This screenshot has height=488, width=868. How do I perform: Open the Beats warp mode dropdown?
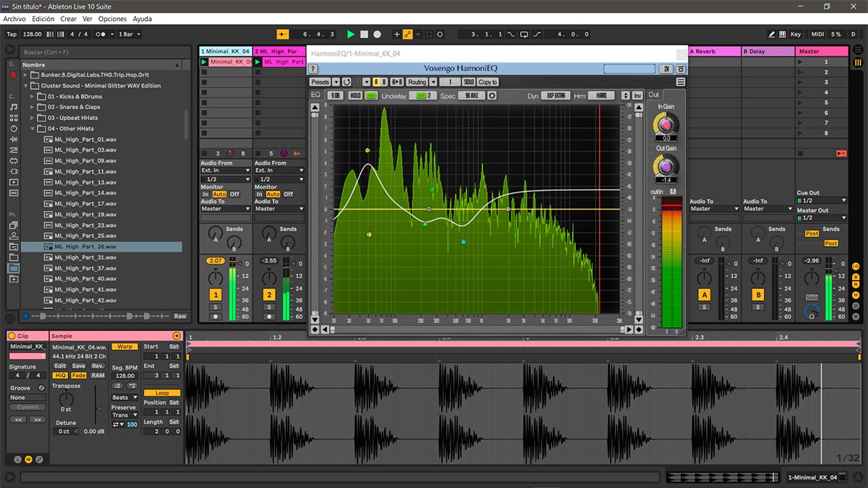(124, 397)
